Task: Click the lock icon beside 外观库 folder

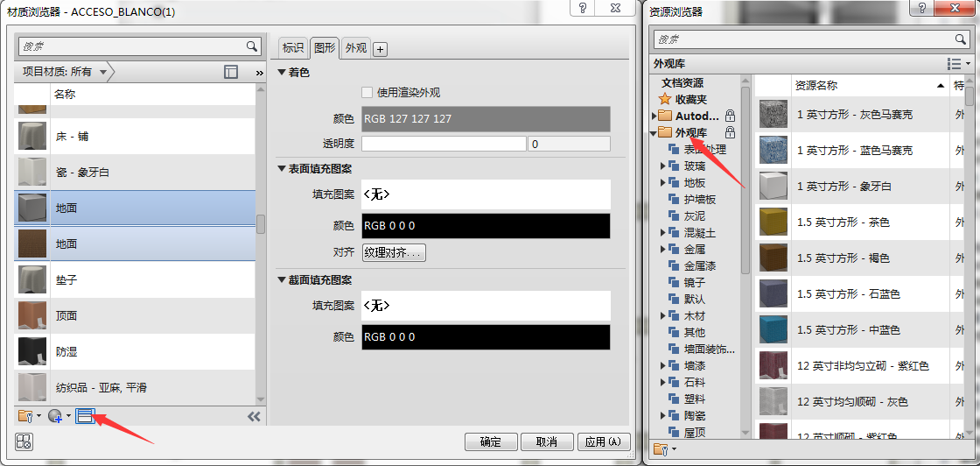Action: click(730, 132)
